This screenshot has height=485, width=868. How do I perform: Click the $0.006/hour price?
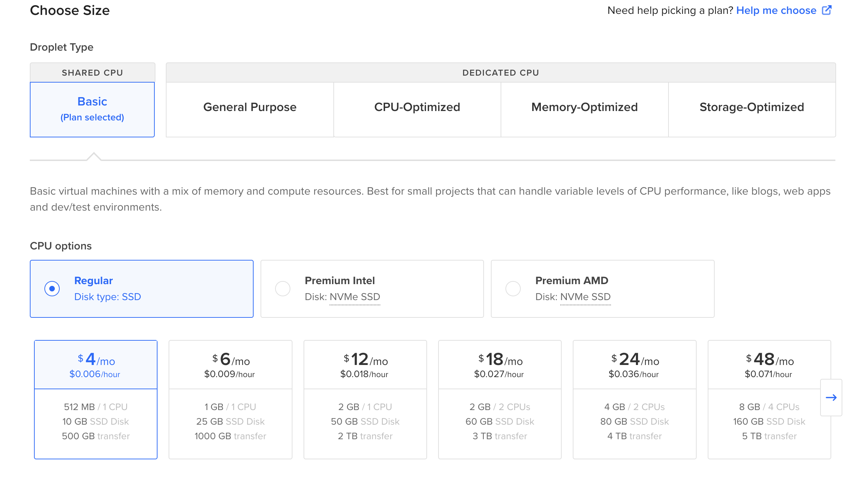click(x=95, y=374)
